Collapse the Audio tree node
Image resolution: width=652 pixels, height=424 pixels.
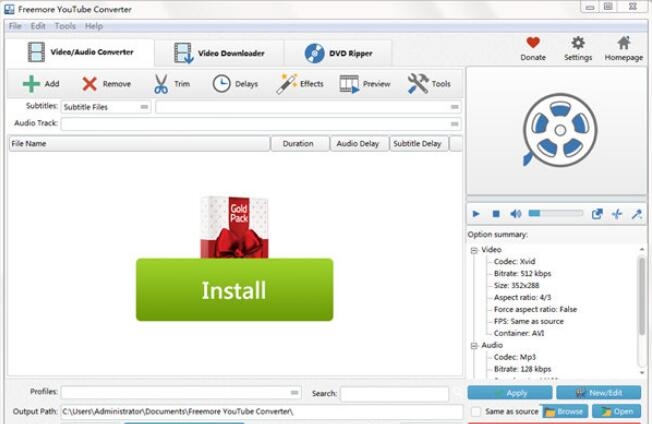tap(474, 346)
